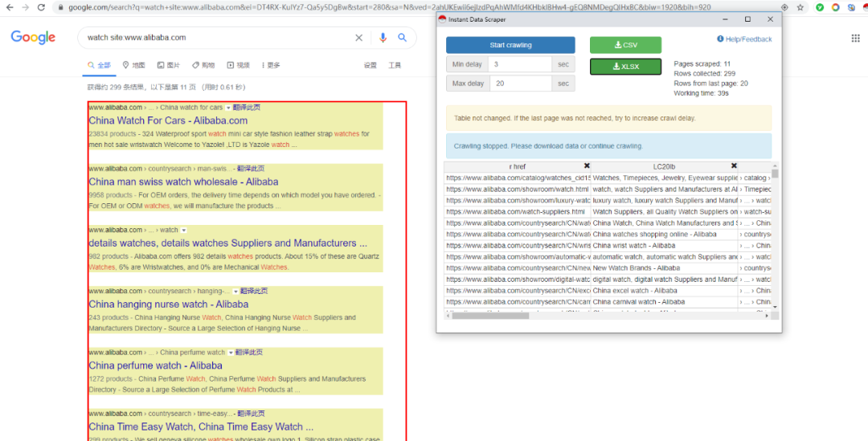Open the green checkmark extension icon

(x=820, y=7)
